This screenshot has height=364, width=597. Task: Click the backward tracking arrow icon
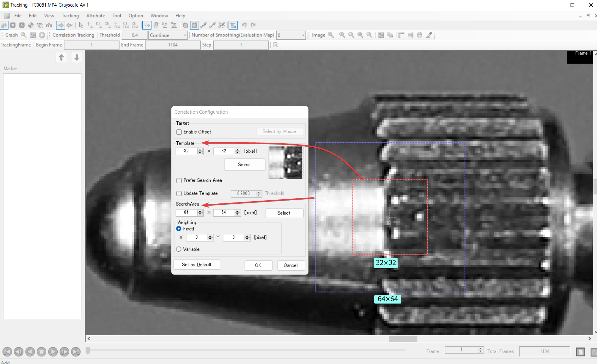click(70, 25)
